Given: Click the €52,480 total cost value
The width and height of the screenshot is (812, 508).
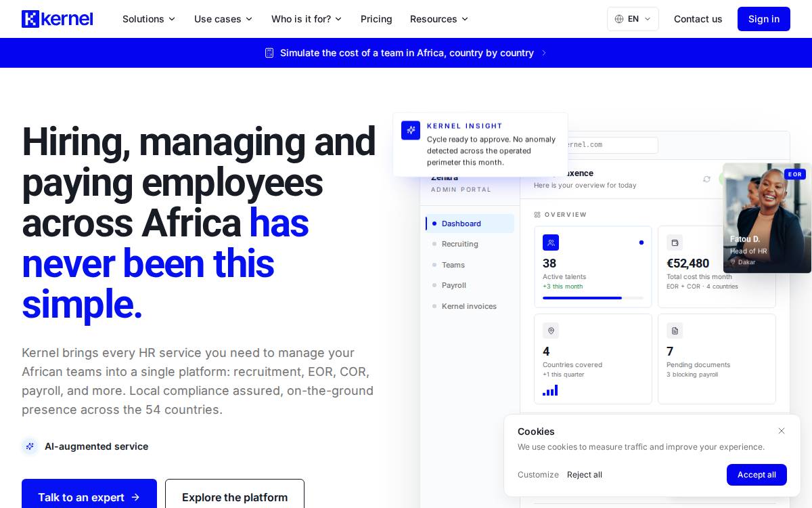Looking at the screenshot, I should pos(688,263).
